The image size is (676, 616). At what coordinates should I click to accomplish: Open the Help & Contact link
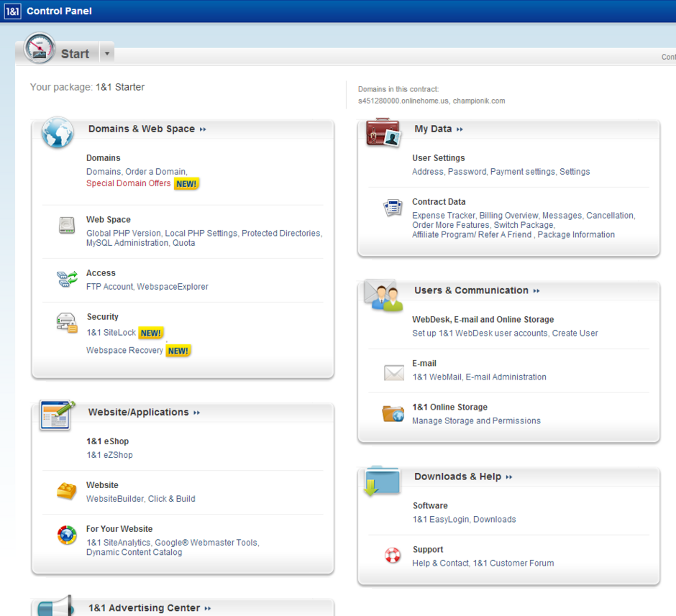point(440,563)
